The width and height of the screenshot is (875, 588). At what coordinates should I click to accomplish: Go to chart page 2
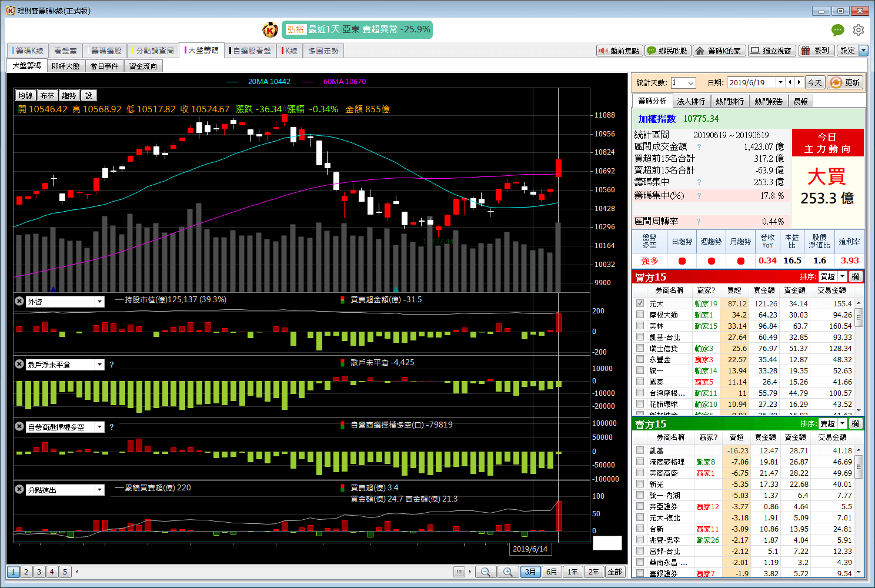pyautogui.click(x=26, y=572)
